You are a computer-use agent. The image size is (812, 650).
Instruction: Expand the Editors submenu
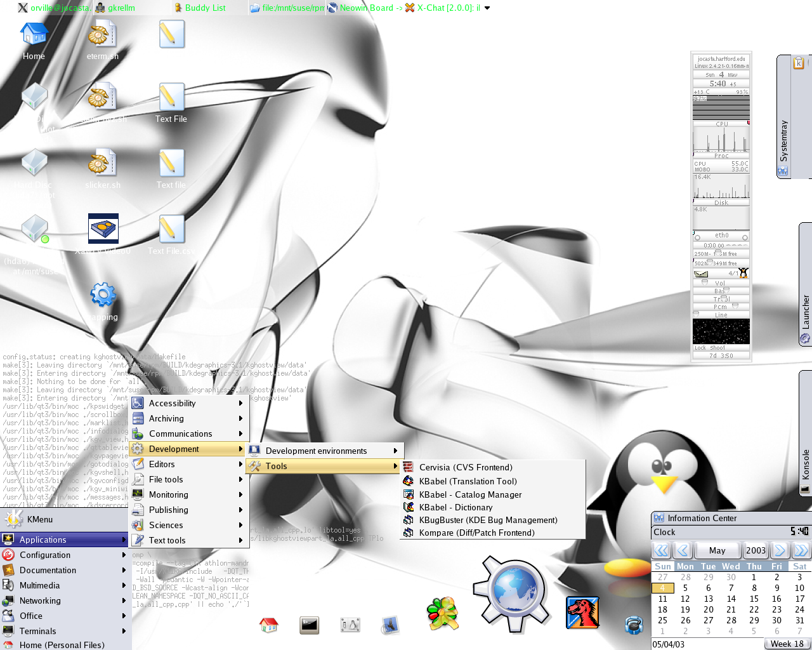pyautogui.click(x=188, y=464)
